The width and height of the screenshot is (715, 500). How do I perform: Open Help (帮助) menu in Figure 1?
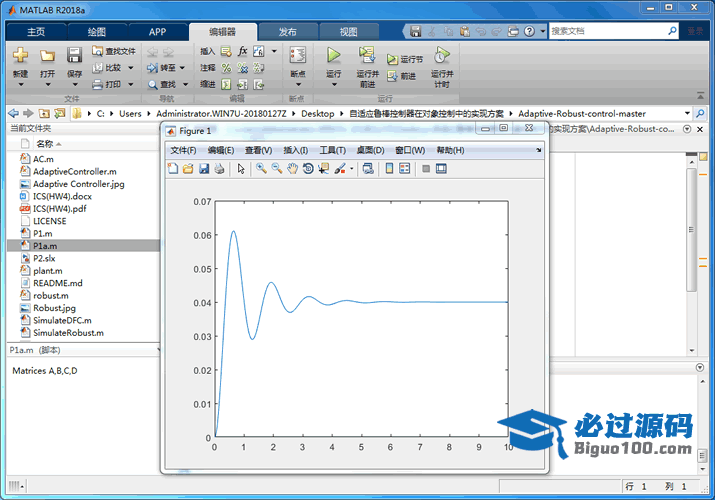(x=450, y=150)
